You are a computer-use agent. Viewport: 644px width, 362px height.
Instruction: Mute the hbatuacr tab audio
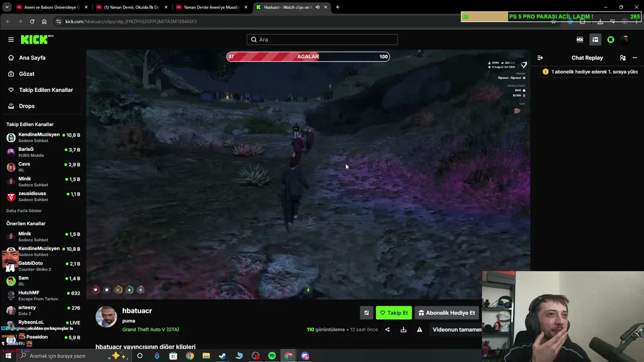pos(317,7)
